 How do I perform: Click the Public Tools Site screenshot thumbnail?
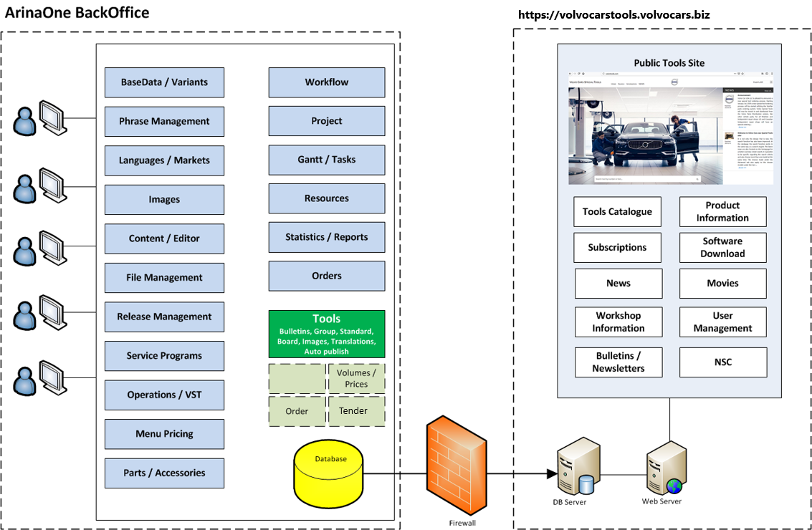[x=669, y=127]
